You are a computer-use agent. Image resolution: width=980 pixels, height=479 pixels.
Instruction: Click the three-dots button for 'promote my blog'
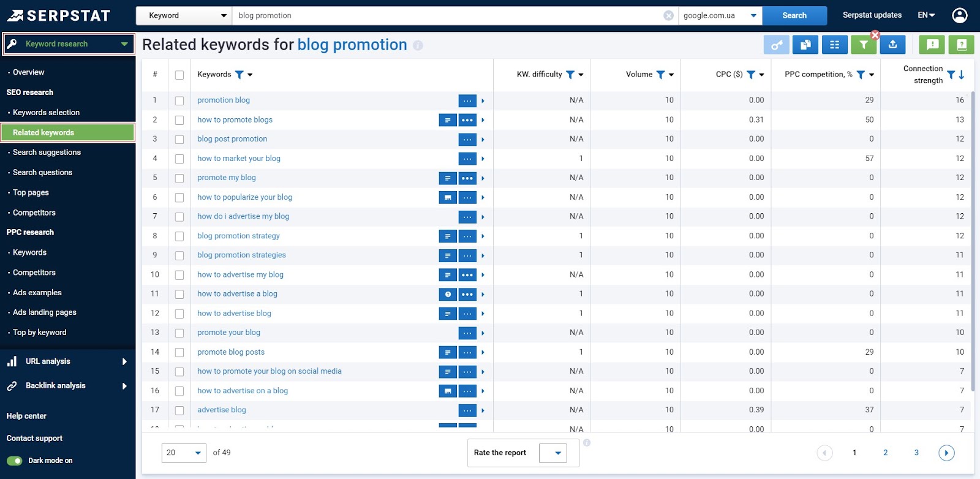467,178
